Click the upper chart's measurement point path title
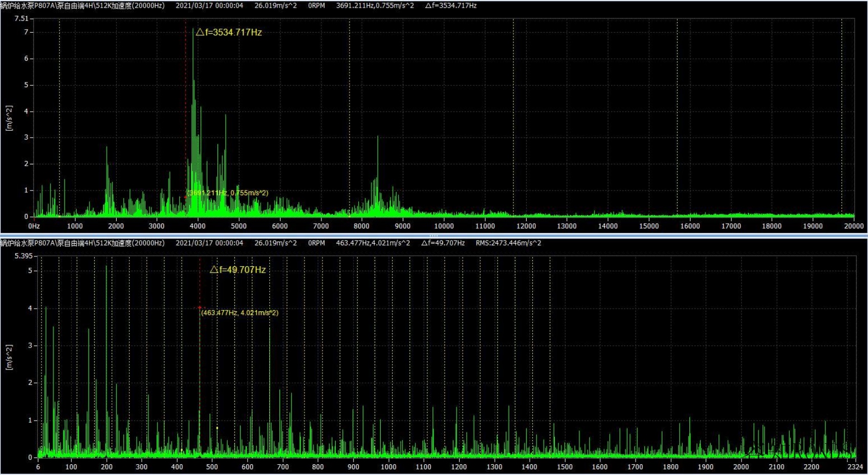The image size is (868, 475). pyautogui.click(x=82, y=6)
